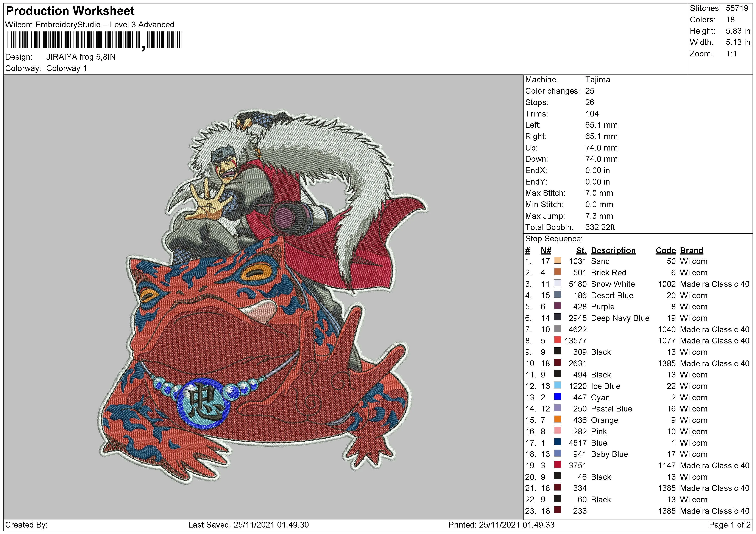Click the swatch in stop 19 with 3751 stitches
Screen dimensions: 756x534
(557, 465)
